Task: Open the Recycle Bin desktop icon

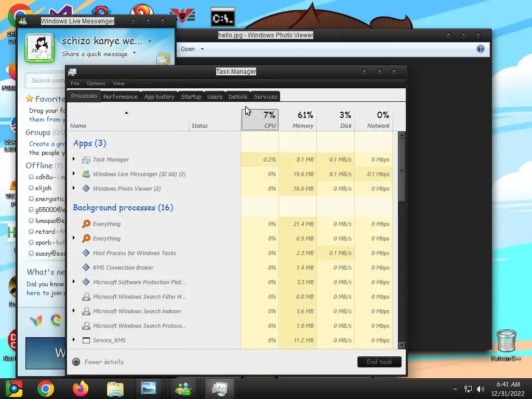Action: [x=506, y=341]
